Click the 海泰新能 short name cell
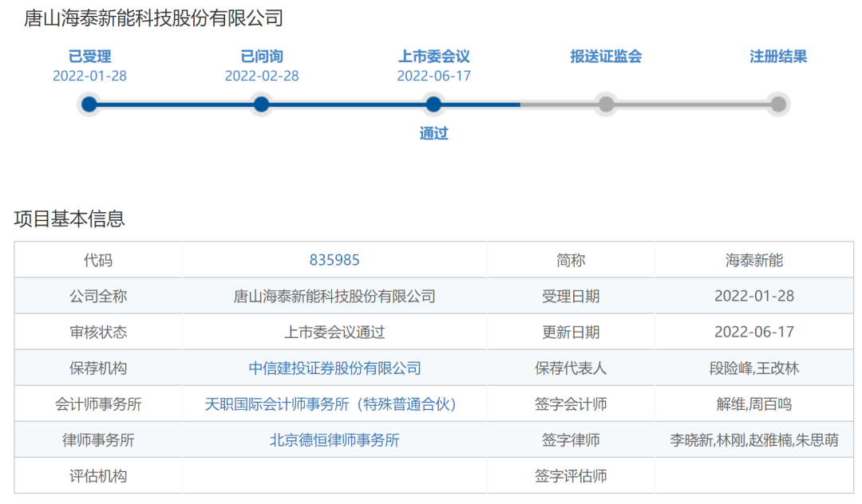Viewport: 862px width, 504px height. (754, 260)
